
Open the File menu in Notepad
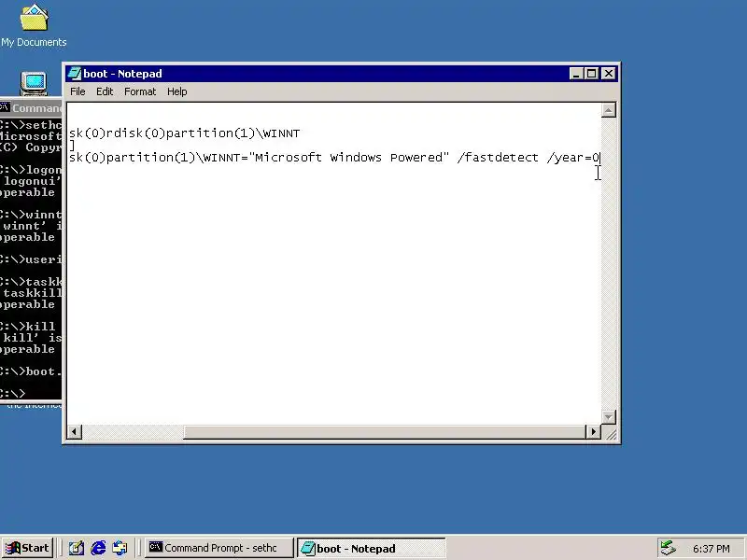(x=78, y=91)
